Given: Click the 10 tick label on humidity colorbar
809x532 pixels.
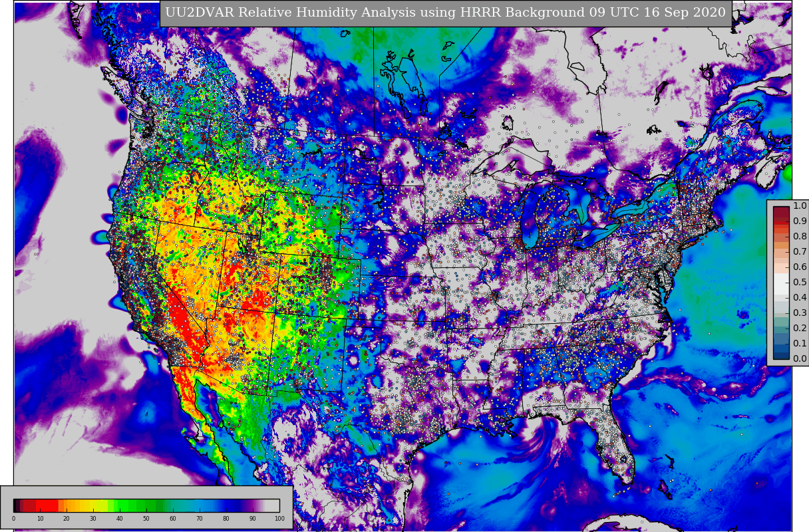Looking at the screenshot, I should point(40,519).
